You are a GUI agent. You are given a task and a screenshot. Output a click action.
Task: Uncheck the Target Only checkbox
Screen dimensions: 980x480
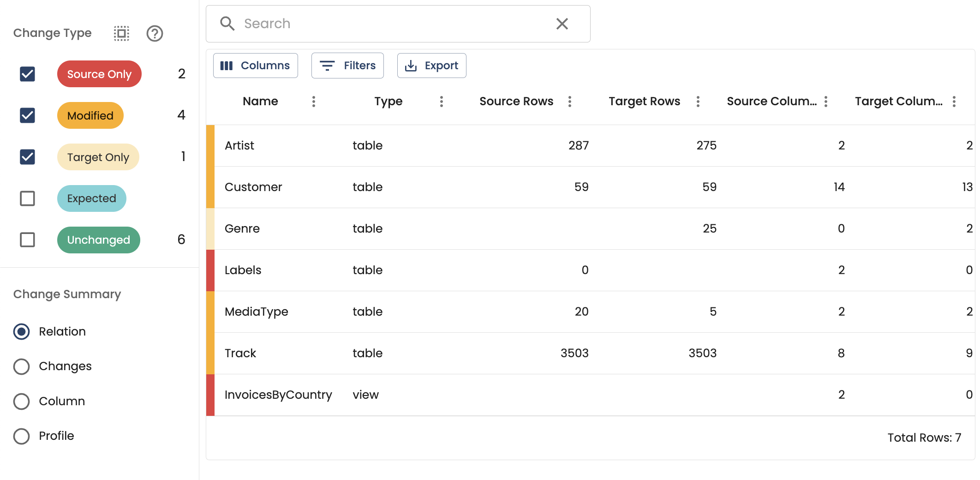tap(28, 157)
